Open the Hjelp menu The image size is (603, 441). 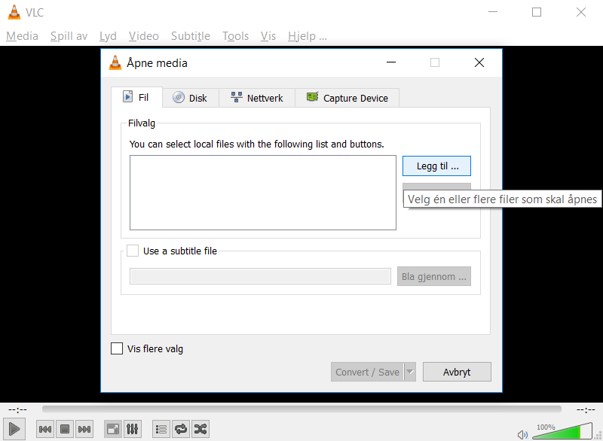point(307,36)
